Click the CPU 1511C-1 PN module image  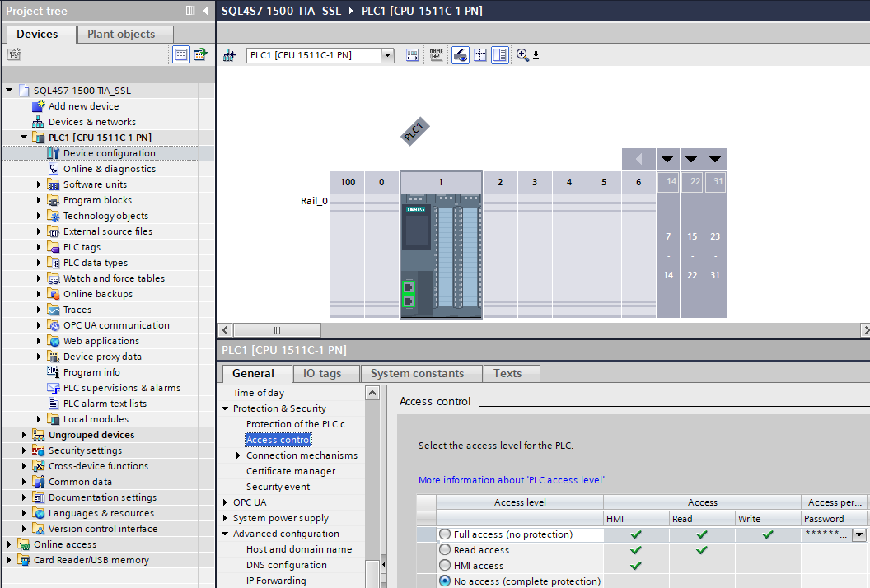pyautogui.click(x=441, y=256)
